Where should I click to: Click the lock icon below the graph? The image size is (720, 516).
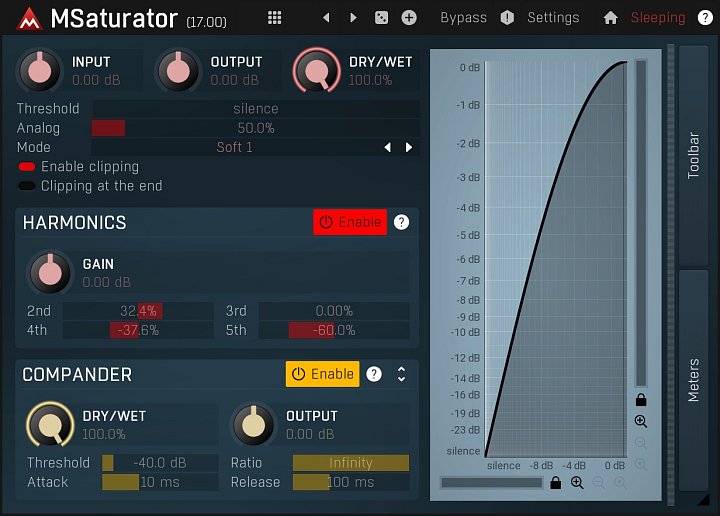click(x=555, y=483)
